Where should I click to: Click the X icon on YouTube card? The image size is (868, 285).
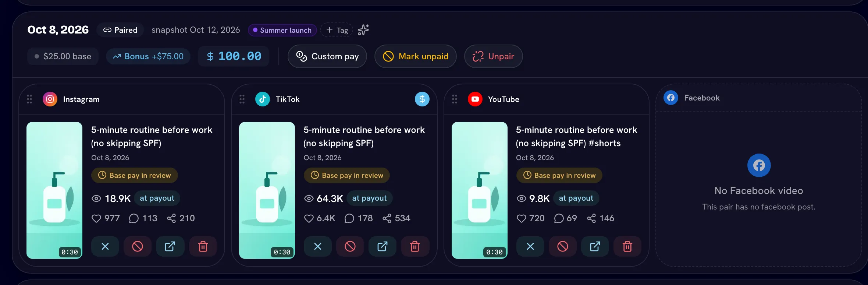pos(530,246)
